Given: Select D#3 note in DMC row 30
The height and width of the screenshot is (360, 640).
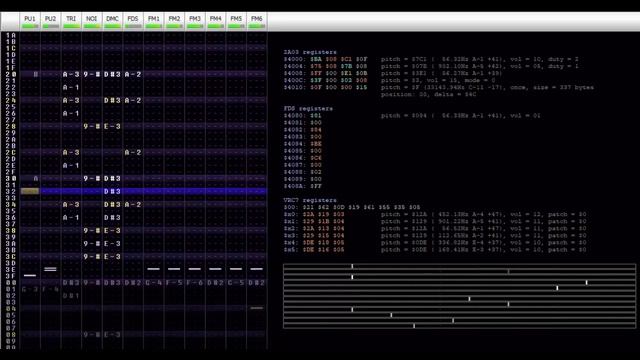Looking at the screenshot, I should pyautogui.click(x=112, y=178).
